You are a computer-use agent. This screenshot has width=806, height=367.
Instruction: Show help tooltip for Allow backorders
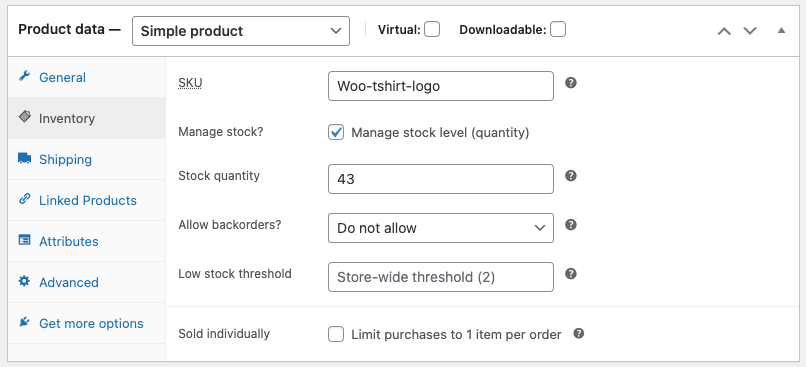[x=571, y=225]
